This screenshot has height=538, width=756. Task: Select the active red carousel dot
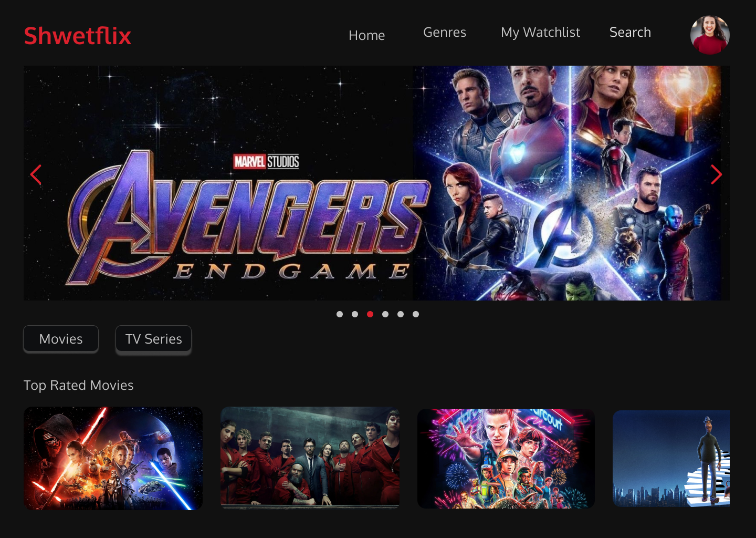(370, 314)
